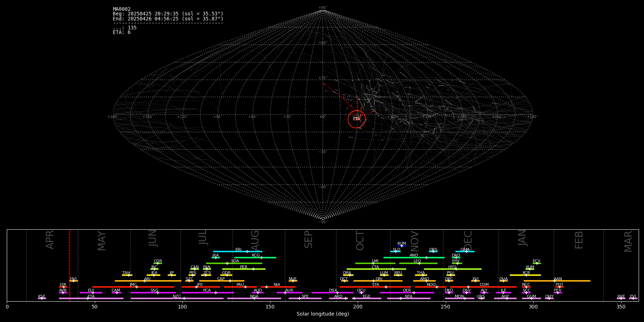Select the SLD shower label
The height and width of the screenshot is (322, 644).
click(396, 250)
